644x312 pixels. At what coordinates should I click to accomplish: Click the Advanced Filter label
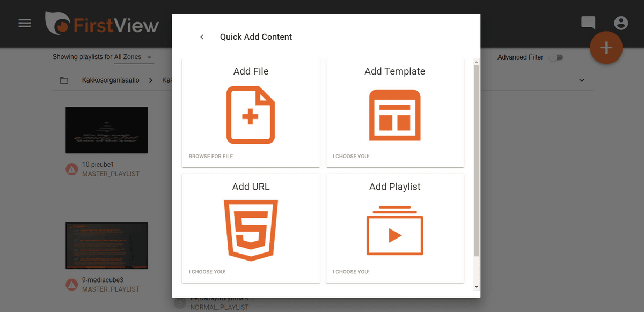click(520, 57)
